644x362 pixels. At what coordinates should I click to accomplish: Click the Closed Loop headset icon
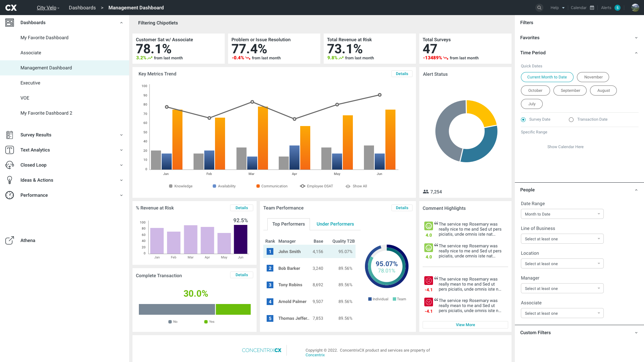pyautogui.click(x=9, y=165)
